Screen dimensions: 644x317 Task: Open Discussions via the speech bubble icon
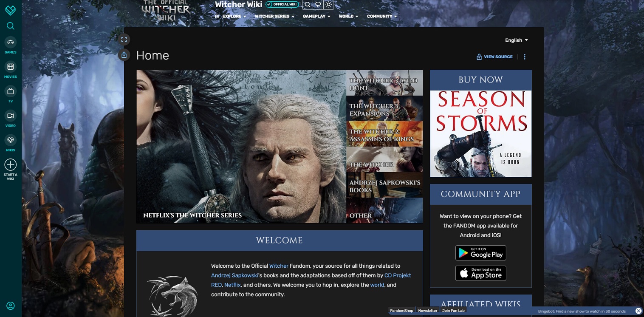[x=318, y=5]
